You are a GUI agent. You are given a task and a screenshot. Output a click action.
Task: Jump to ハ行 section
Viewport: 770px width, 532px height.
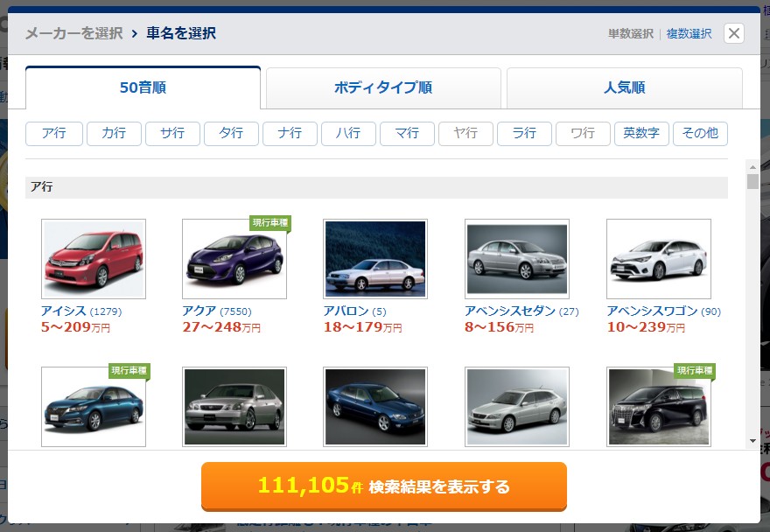[348, 134]
